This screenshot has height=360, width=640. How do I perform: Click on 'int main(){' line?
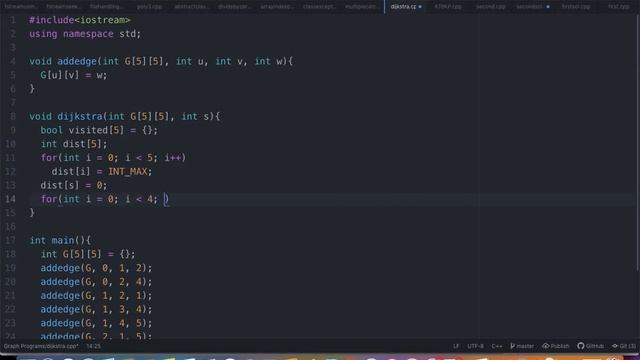pyautogui.click(x=60, y=240)
